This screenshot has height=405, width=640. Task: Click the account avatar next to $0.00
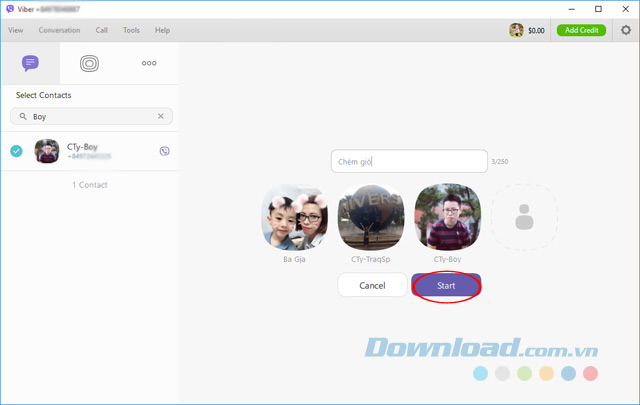point(516,30)
